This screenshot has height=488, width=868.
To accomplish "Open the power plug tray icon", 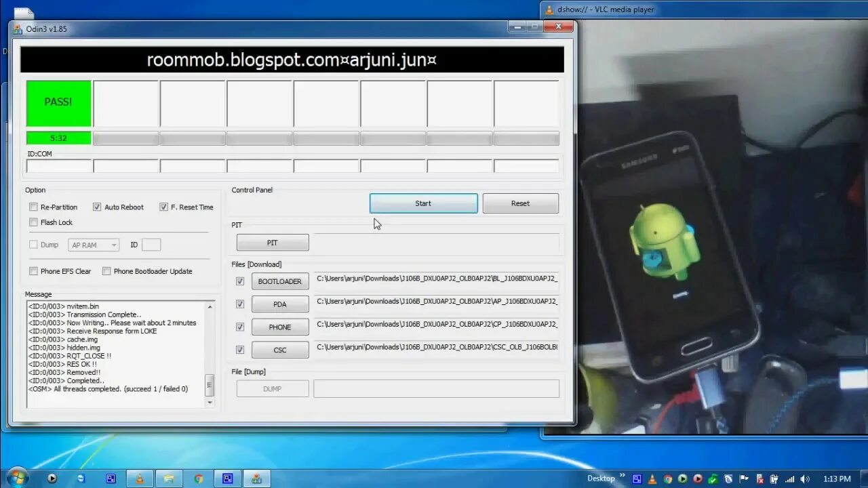I will [774, 479].
